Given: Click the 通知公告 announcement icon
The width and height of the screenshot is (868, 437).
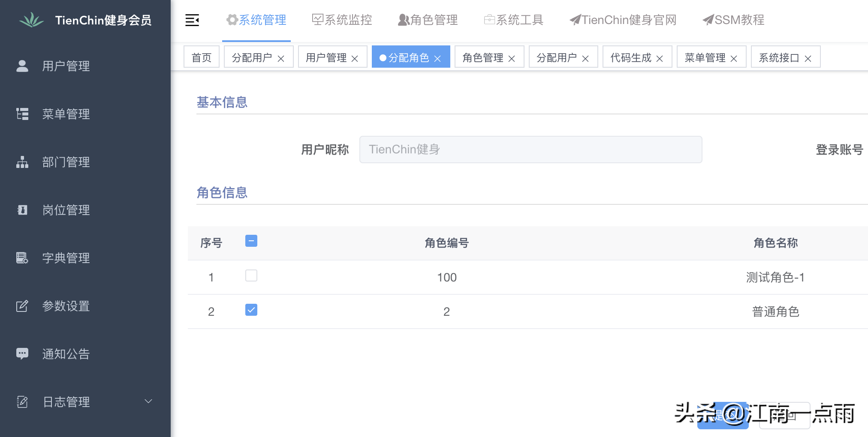Looking at the screenshot, I should click(22, 353).
